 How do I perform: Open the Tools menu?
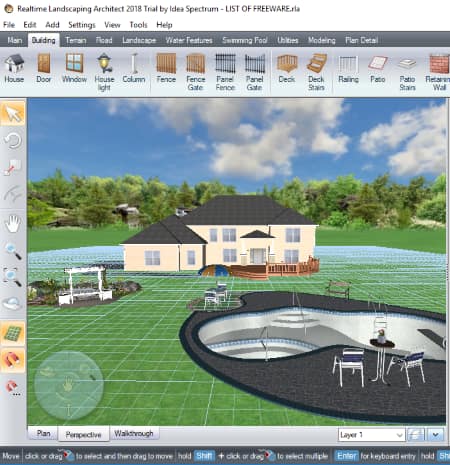click(x=138, y=25)
